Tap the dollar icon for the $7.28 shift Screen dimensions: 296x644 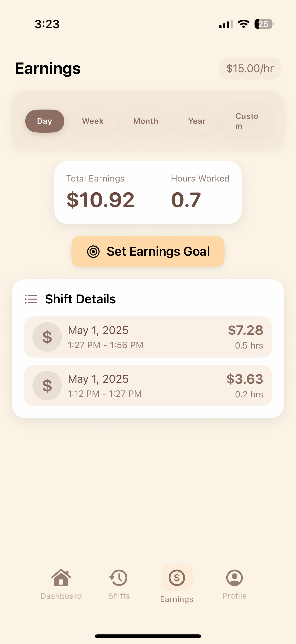[x=47, y=337]
